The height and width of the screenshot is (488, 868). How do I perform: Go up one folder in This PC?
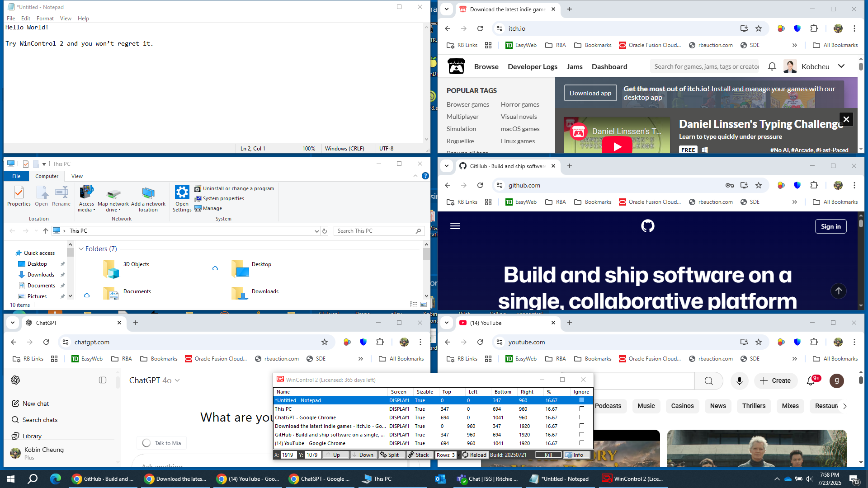click(x=45, y=231)
